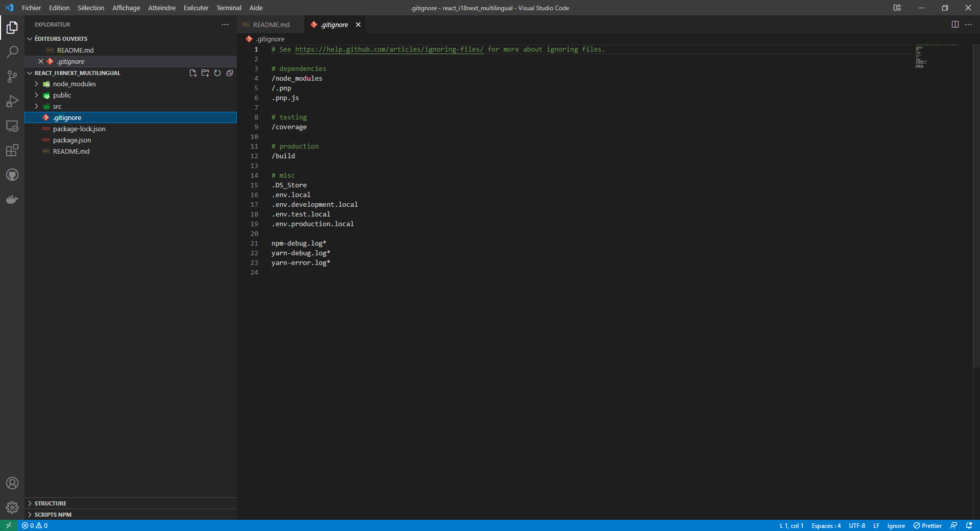Click feedback icon in status bar

(953, 525)
